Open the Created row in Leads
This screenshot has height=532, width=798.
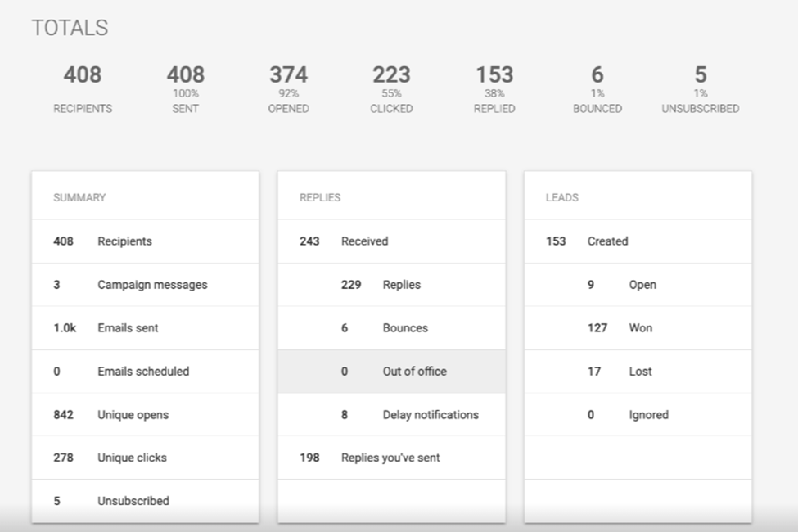[638, 241]
